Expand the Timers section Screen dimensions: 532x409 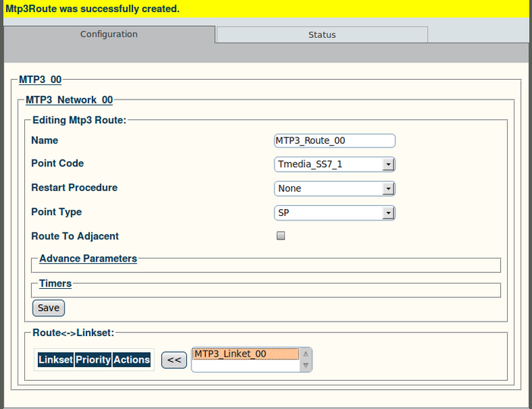point(55,284)
